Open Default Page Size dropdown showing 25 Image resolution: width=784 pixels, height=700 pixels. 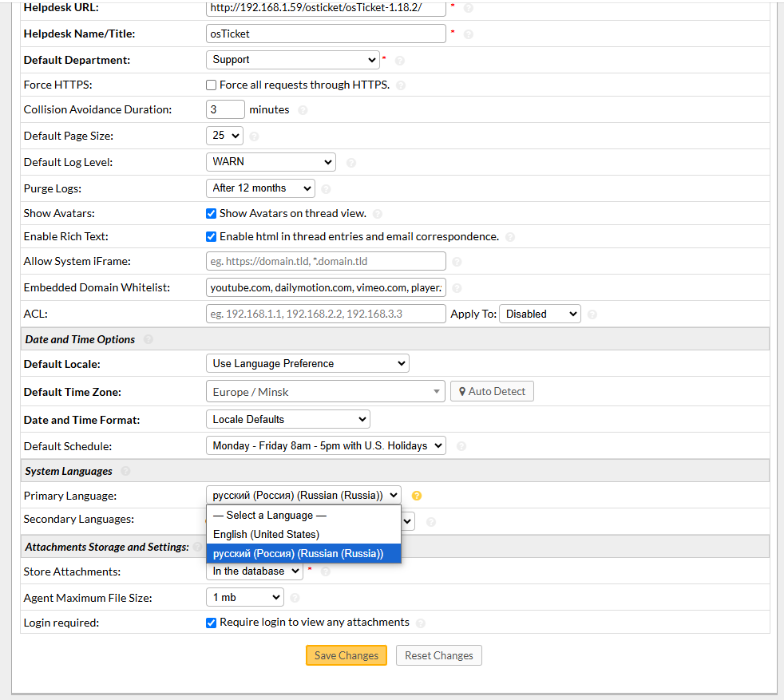[224, 136]
